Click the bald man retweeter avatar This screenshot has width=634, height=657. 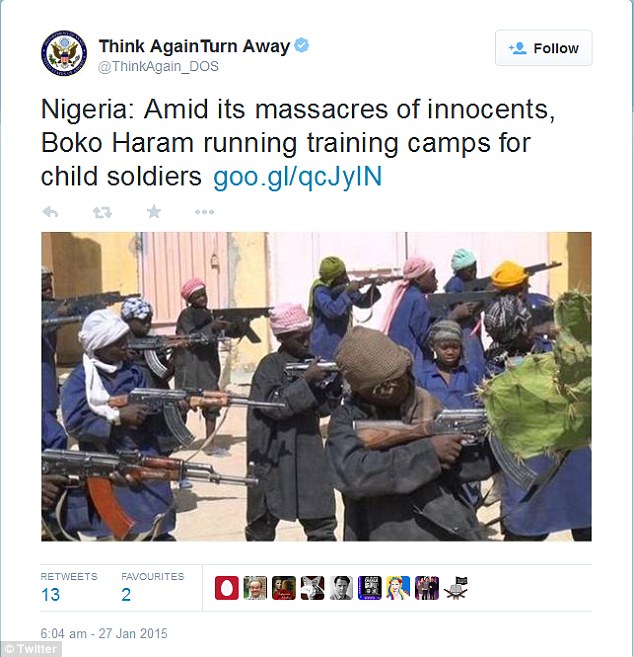pos(255,588)
